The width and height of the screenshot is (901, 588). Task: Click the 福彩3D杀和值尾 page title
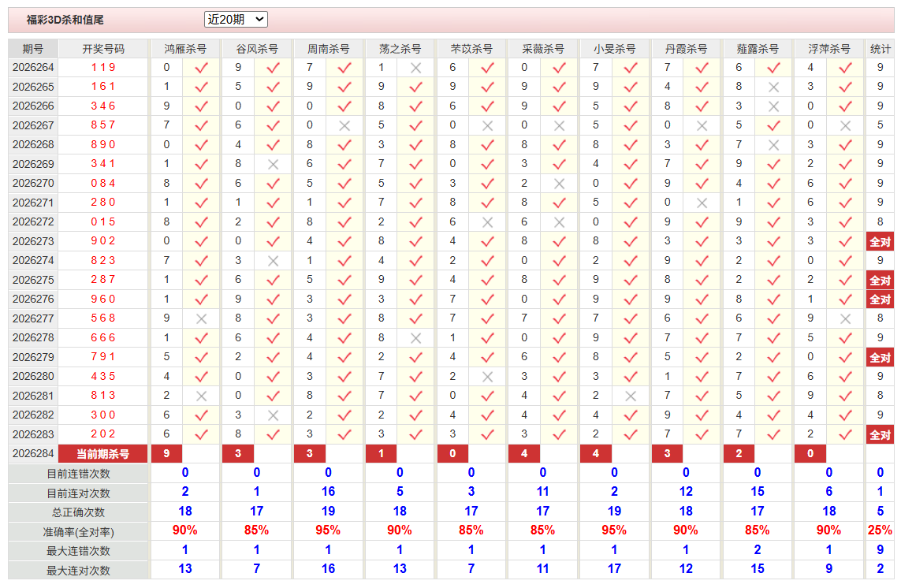click(x=65, y=20)
